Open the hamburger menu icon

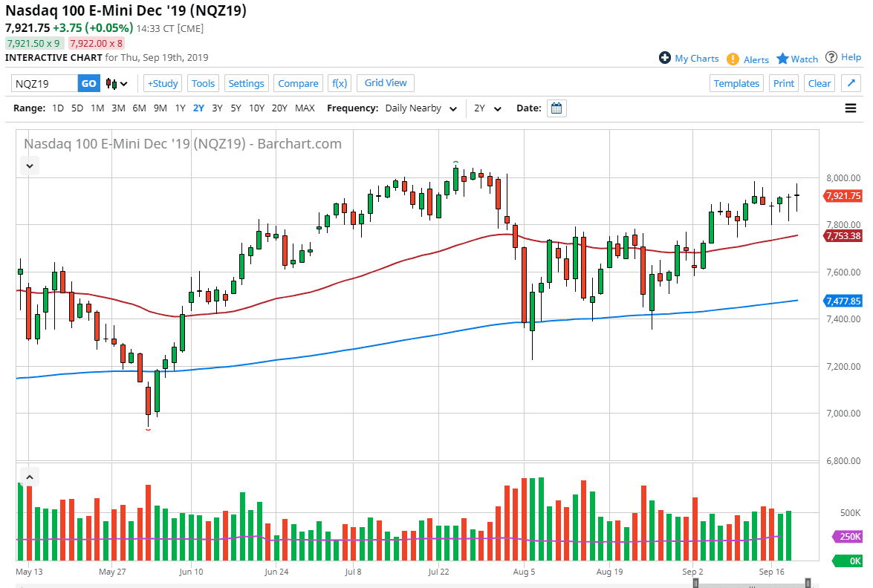coord(851,108)
